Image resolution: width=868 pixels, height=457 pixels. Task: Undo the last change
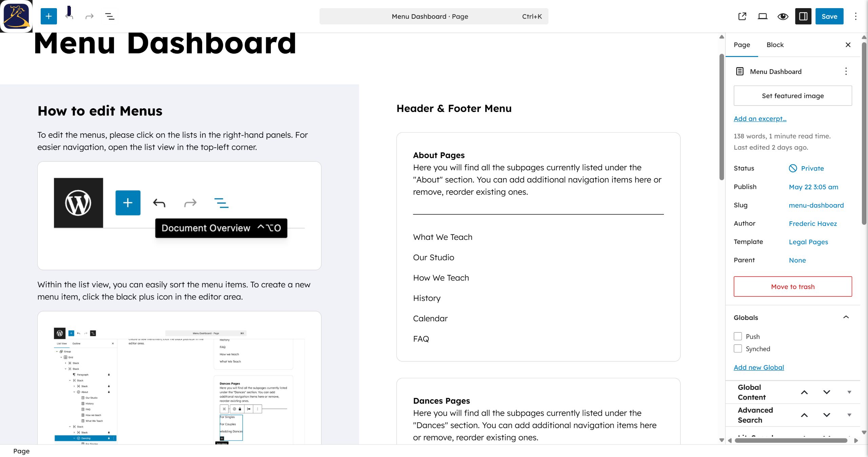click(x=69, y=16)
